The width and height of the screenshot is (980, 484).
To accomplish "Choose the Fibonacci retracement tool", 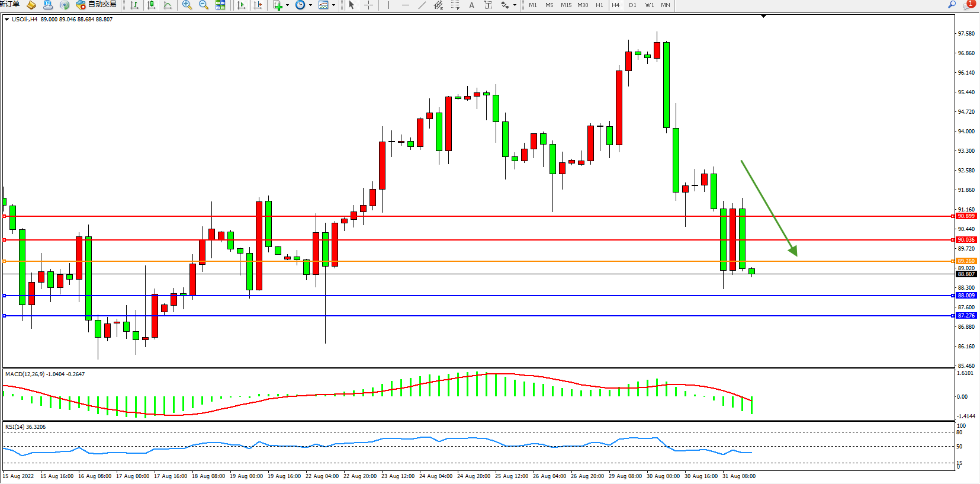I will click(455, 5).
